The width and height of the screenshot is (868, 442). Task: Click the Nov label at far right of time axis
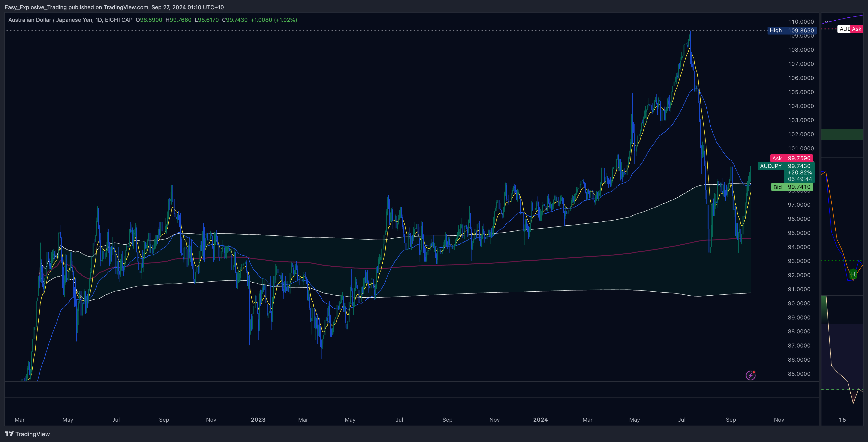[779, 420]
